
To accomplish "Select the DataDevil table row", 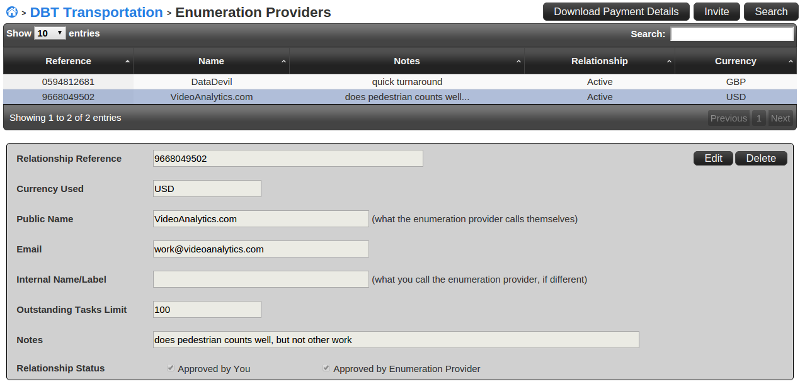I will click(x=400, y=82).
